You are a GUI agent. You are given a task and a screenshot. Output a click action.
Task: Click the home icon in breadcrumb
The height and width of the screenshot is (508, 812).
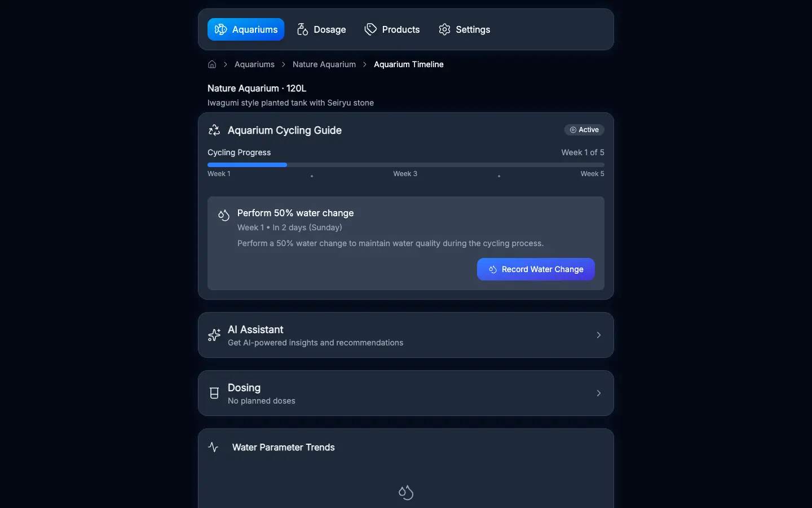[212, 64]
